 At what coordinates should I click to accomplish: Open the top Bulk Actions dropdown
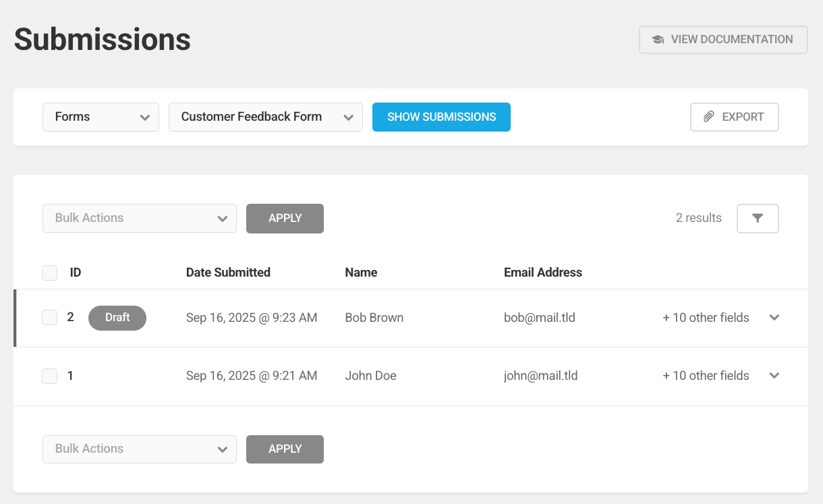pos(139,219)
